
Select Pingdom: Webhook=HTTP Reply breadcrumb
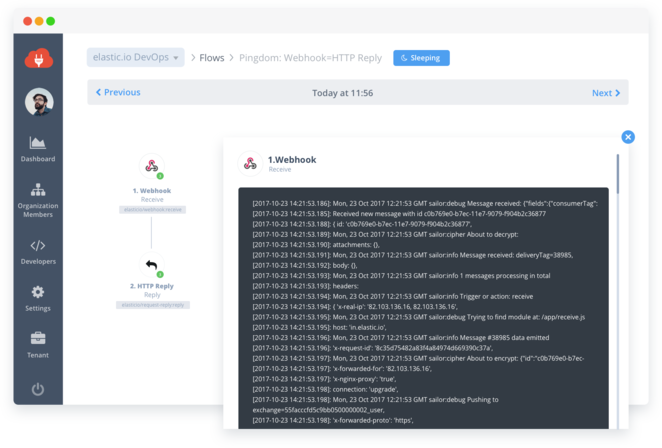tap(310, 58)
